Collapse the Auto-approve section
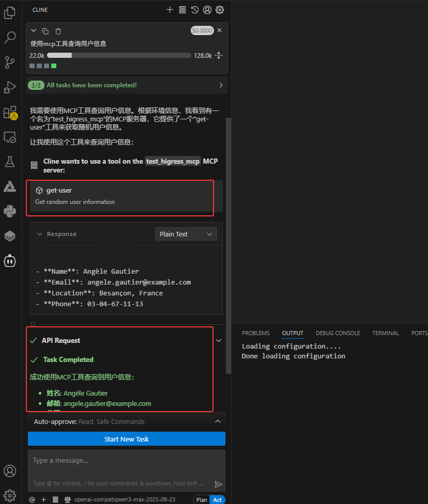 [x=218, y=421]
